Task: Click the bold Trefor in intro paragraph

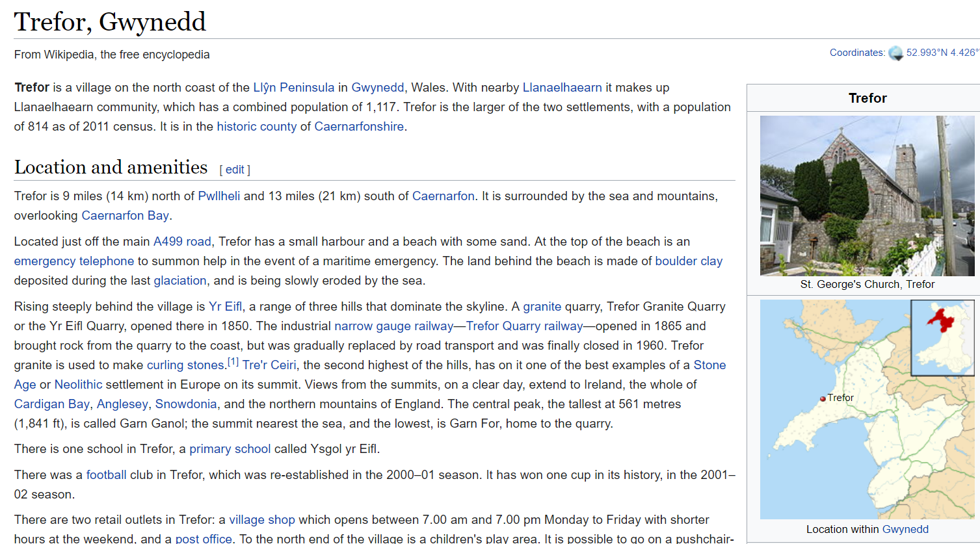Action: click(32, 88)
